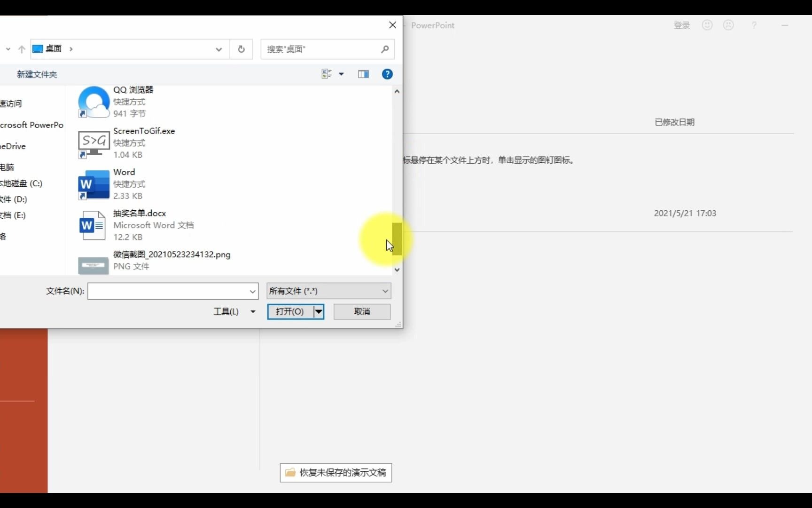This screenshot has height=508, width=812.
Task: Click 取消 to cancel the dialog
Action: 362,311
